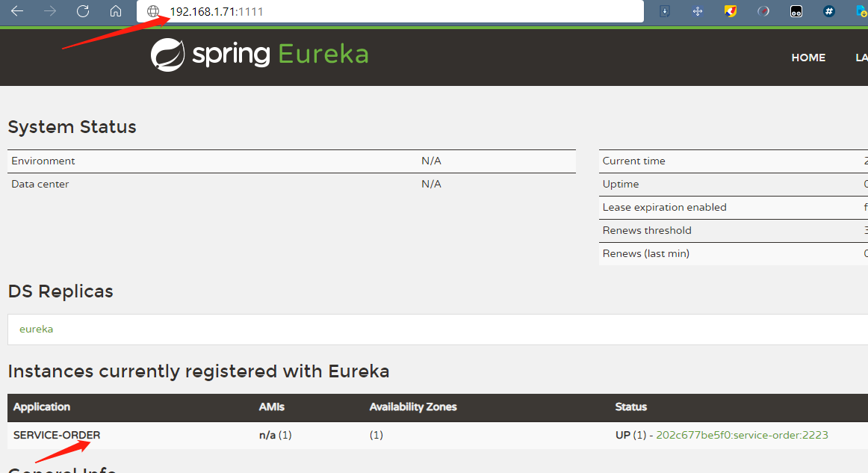Click the blue hash symbol extension icon

pos(828,11)
